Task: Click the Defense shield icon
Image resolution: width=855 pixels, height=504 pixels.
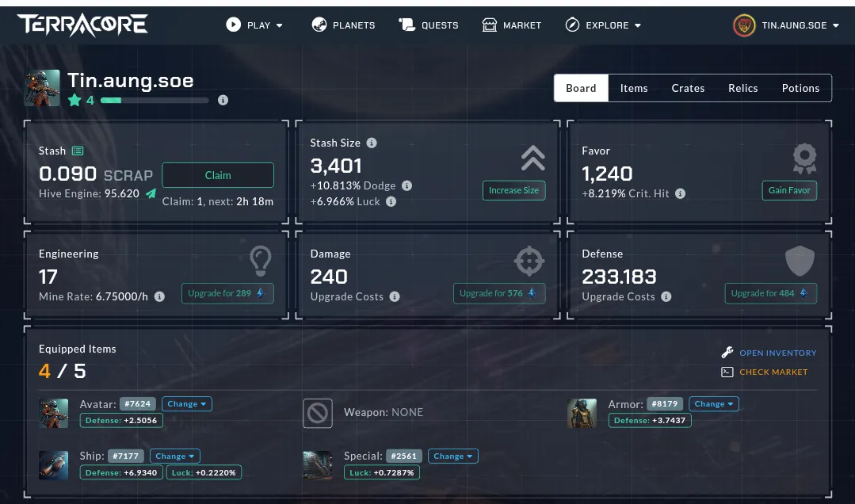Action: tap(800, 261)
